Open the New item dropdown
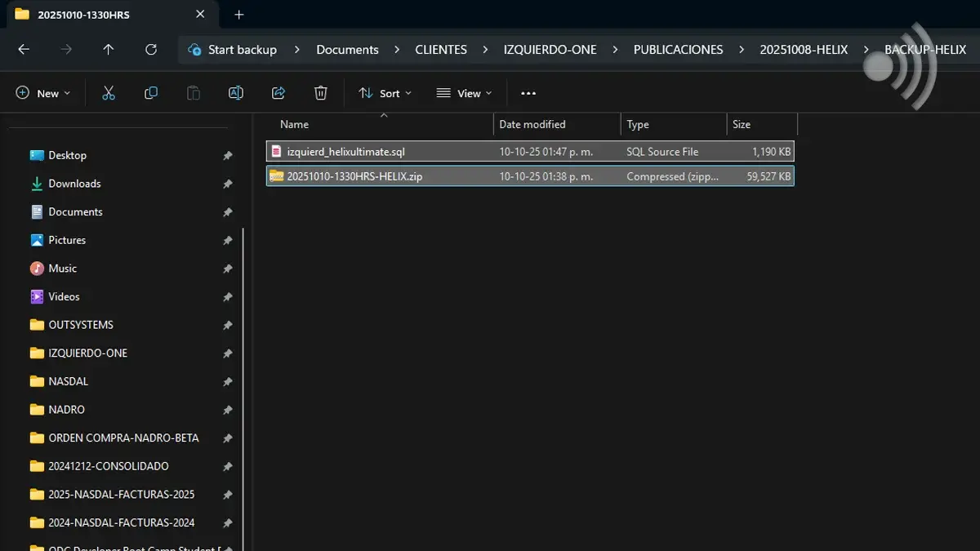980x551 pixels. coord(43,93)
